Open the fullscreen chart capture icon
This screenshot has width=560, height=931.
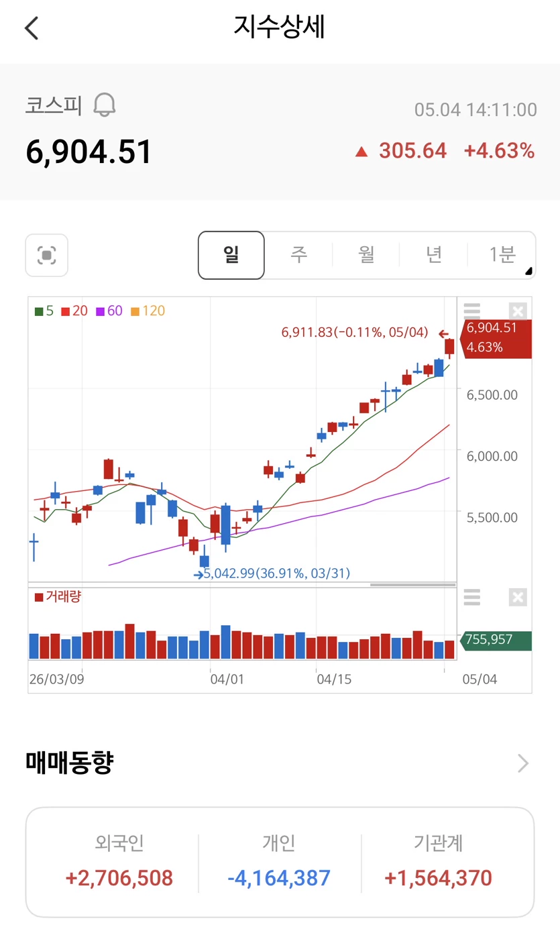[x=47, y=255]
